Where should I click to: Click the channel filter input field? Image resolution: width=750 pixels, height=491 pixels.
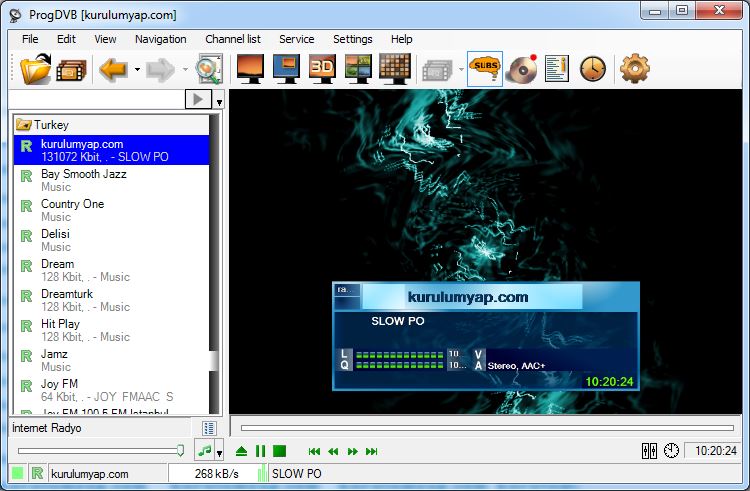[x=97, y=99]
